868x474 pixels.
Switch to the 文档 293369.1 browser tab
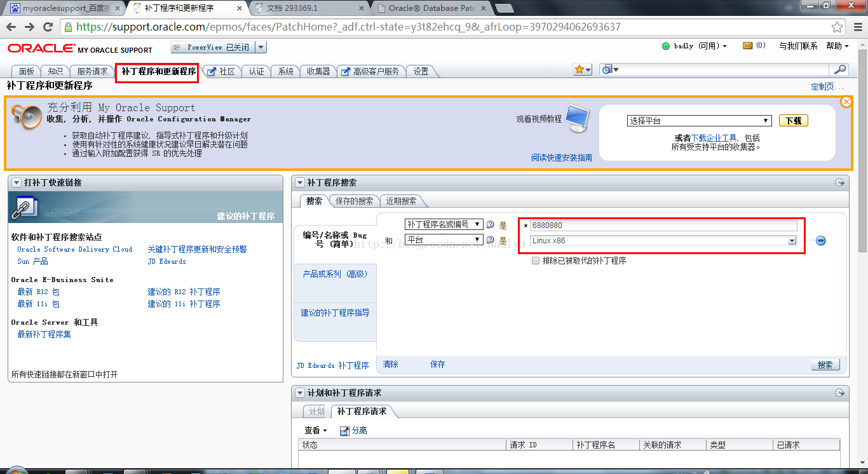tap(309, 8)
